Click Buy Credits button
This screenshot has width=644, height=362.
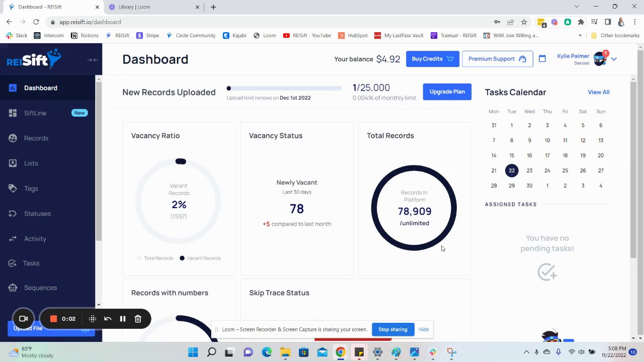point(432,59)
